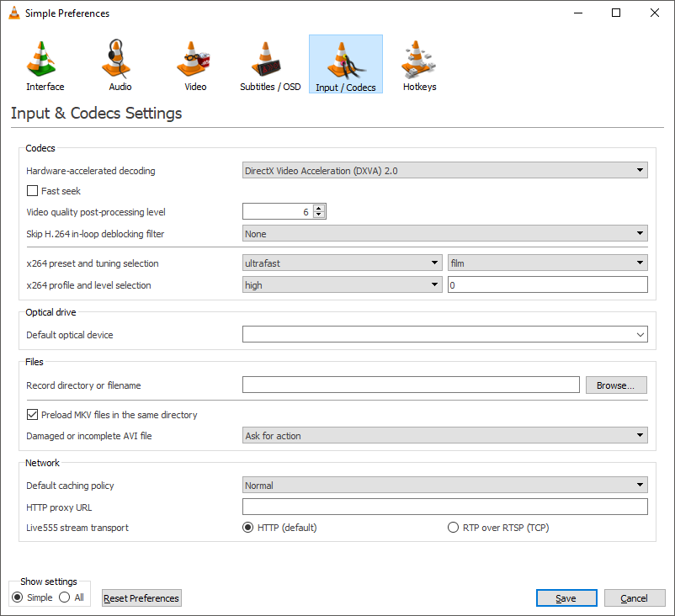Select HTTP (default) stream transport

tap(248, 528)
